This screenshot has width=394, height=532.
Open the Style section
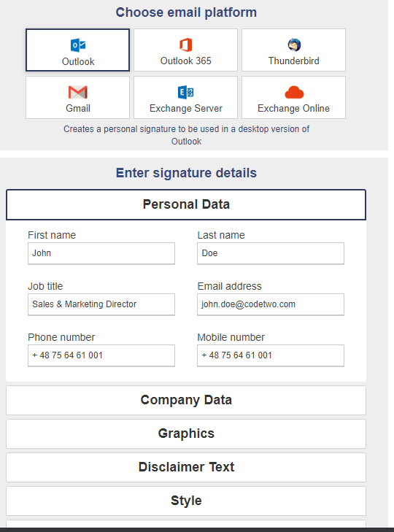pos(186,501)
